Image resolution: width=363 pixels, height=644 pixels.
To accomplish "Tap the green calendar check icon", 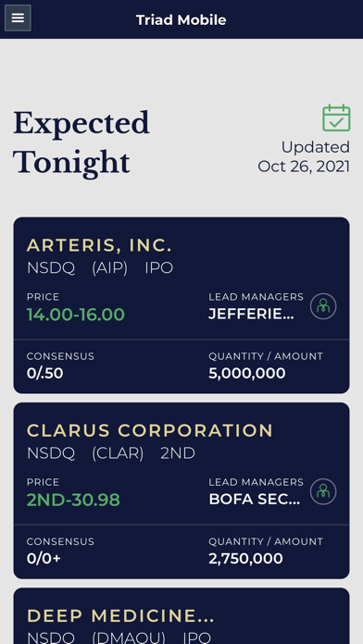I will coord(336,118).
